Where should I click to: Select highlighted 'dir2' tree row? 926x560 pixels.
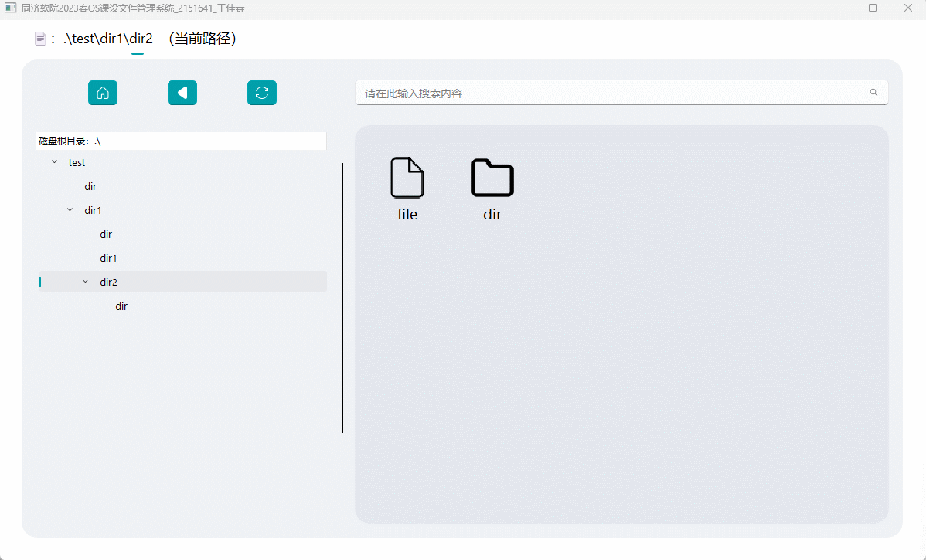click(182, 281)
